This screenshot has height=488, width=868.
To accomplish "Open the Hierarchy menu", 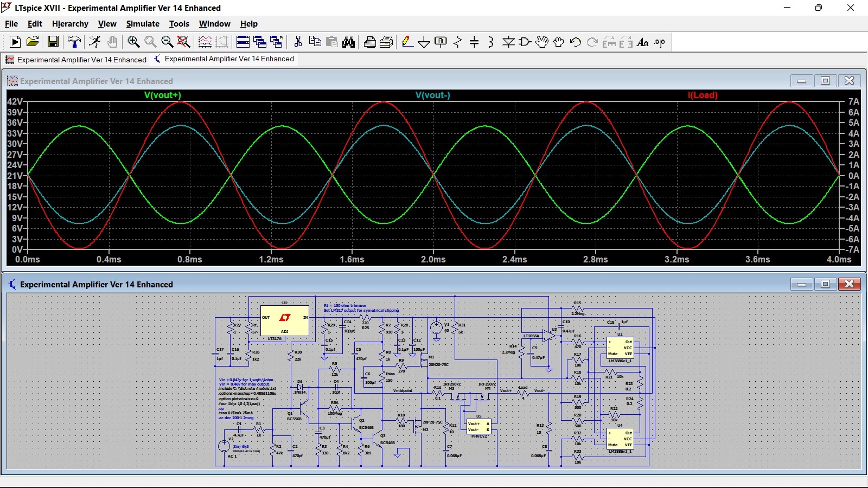I will 70,24.
